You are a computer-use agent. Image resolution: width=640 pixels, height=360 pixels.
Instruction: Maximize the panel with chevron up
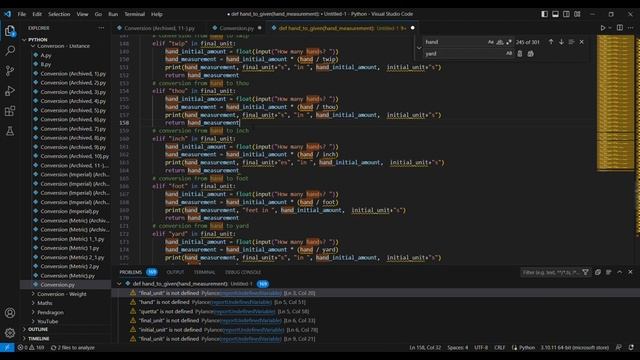tap(620, 272)
